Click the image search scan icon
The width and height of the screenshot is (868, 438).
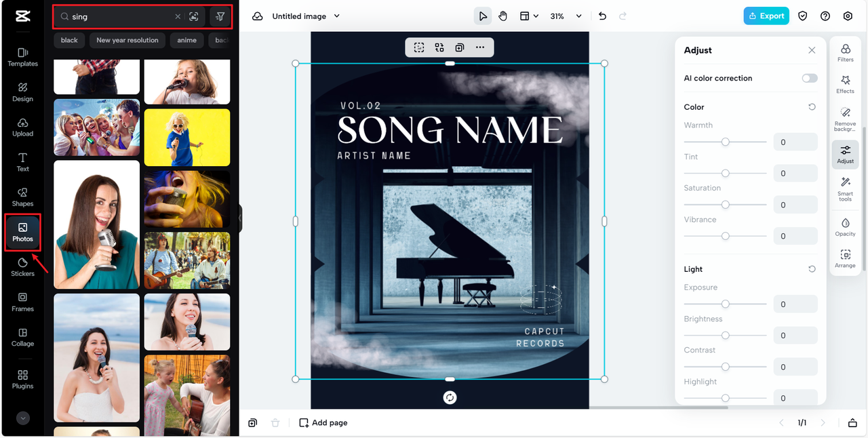194,16
